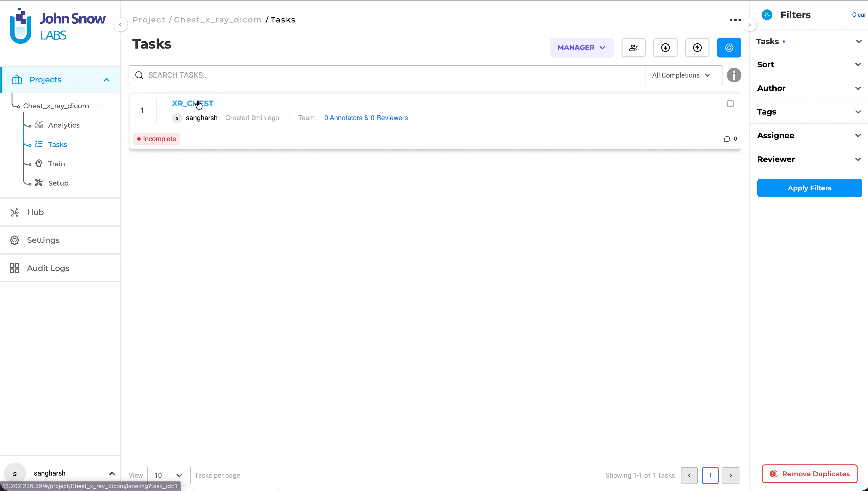Collapse the Filters panel arrow

pyautogui.click(x=749, y=25)
